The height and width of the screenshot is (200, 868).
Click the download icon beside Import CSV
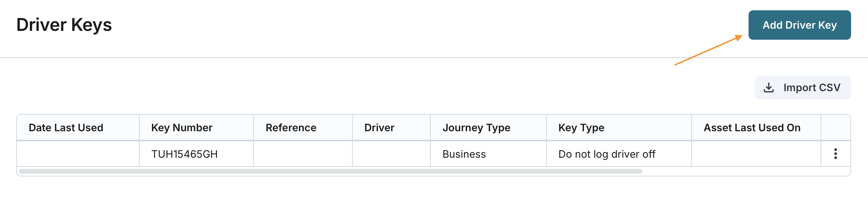769,87
